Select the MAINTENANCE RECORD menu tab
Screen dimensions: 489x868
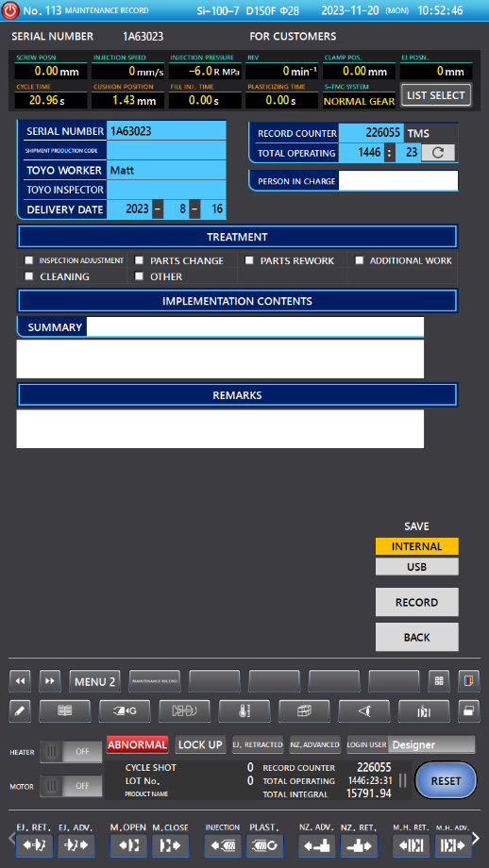(155, 681)
